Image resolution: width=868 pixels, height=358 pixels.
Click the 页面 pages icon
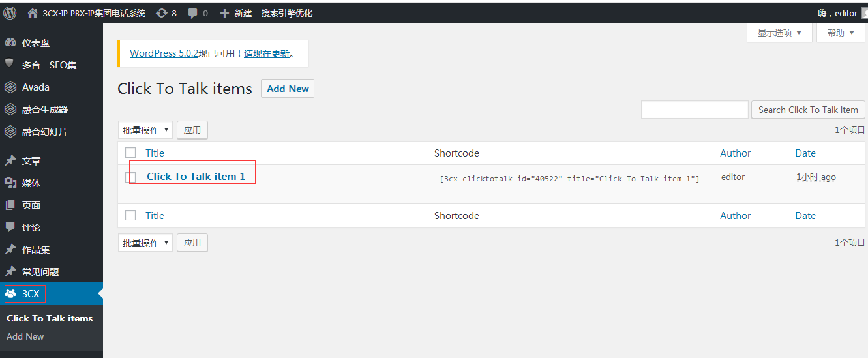click(10, 205)
